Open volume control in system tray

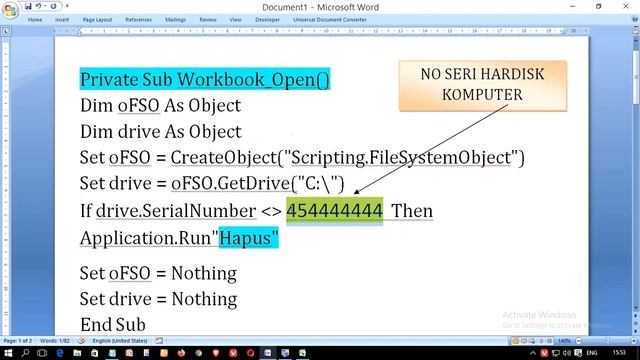(567, 353)
